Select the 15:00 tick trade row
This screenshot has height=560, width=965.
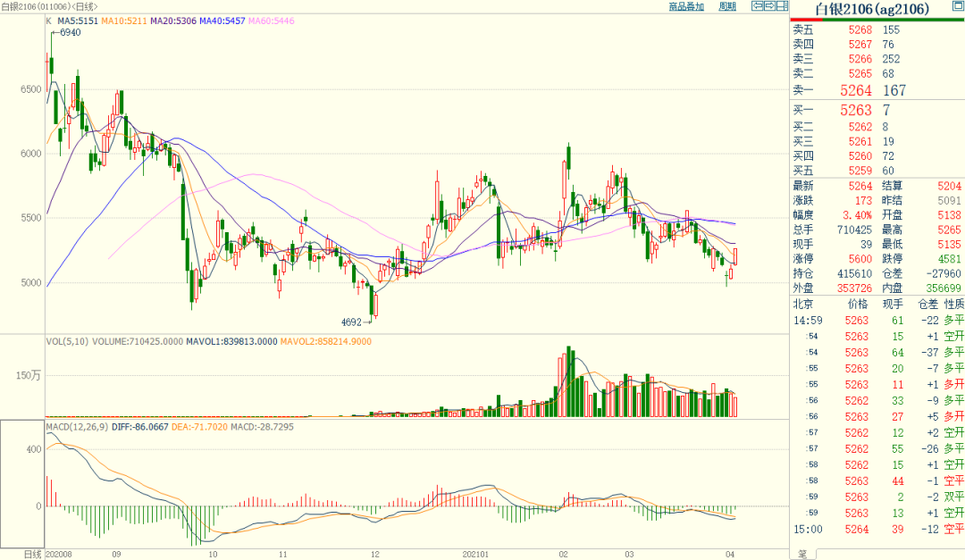pos(877,530)
